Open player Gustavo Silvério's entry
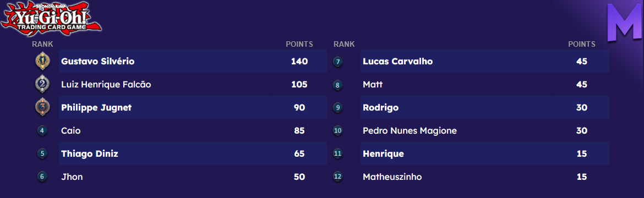The width and height of the screenshot is (644, 198). click(x=193, y=61)
